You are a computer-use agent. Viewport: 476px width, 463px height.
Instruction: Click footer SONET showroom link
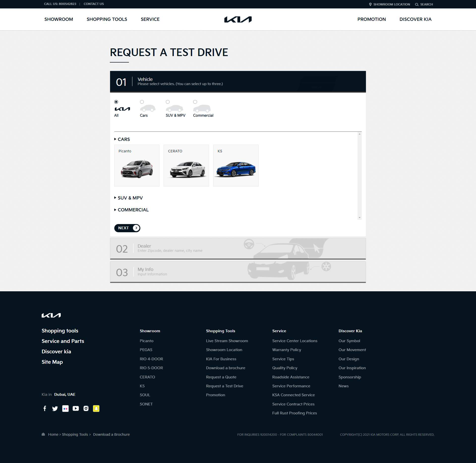point(146,404)
